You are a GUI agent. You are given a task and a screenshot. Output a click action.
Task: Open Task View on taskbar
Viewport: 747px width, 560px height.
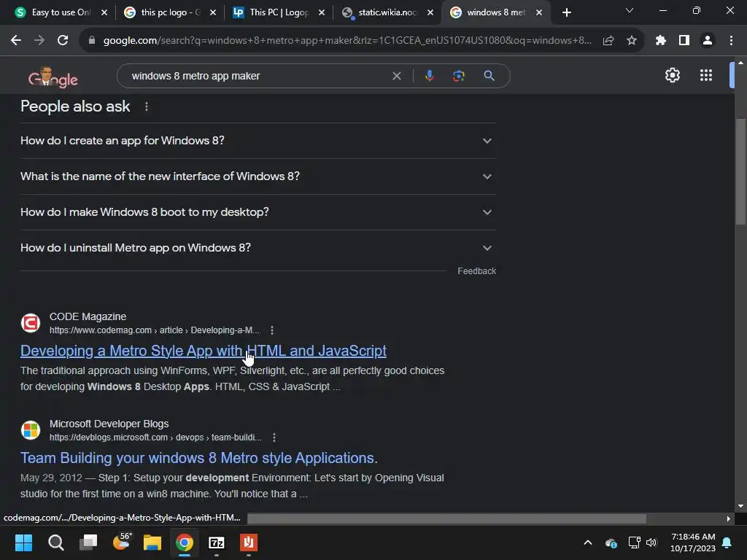(88, 542)
